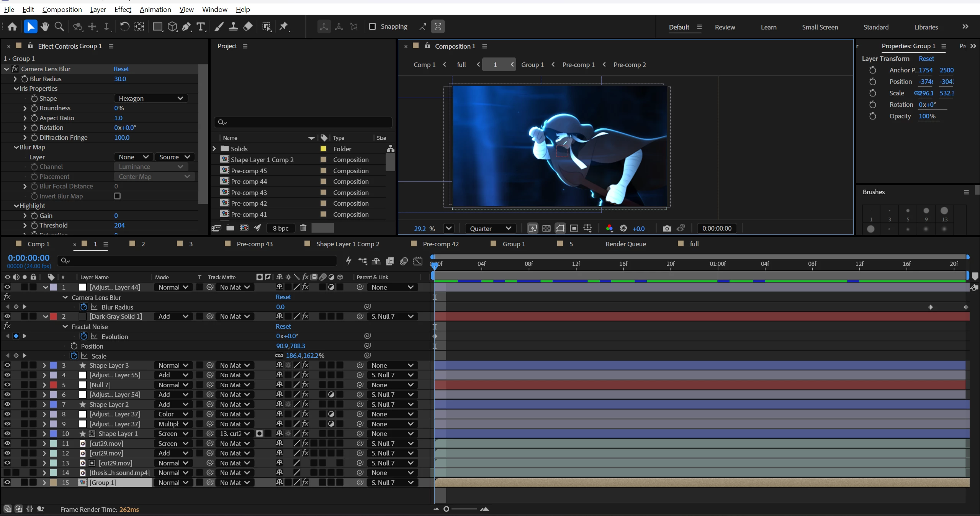Expand the Shape Layer 3 layer properties

point(44,365)
